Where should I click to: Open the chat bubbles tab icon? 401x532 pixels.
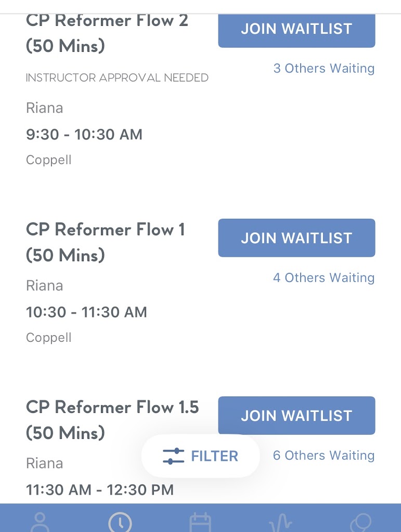tap(360, 522)
